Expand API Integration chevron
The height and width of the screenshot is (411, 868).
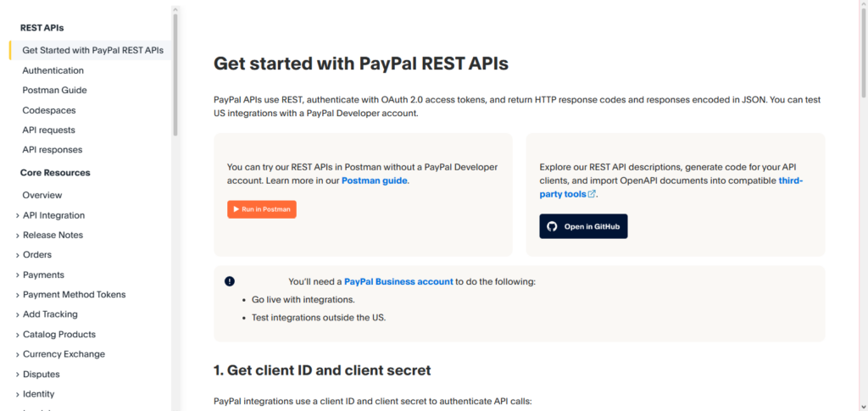18,216
